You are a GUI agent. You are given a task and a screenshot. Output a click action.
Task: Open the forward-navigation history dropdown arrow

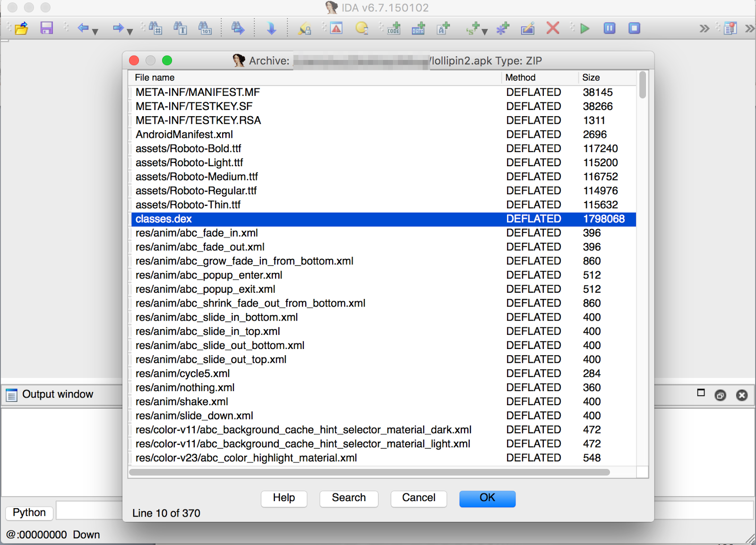click(x=130, y=32)
